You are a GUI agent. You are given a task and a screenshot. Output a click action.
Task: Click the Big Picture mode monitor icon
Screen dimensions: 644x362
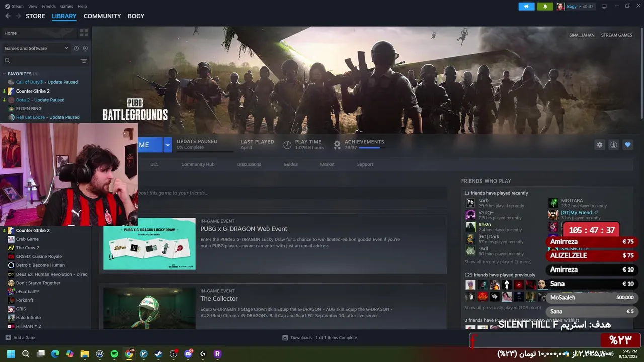pyautogui.click(x=604, y=6)
